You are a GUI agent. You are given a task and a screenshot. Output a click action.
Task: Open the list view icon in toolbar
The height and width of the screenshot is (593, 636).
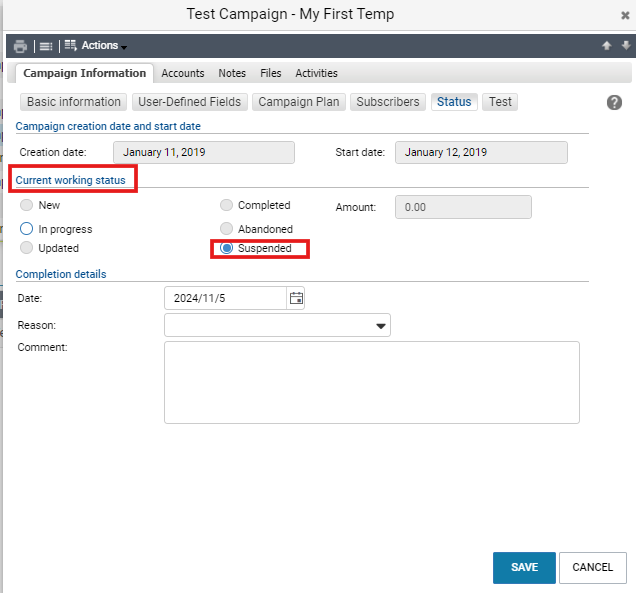point(46,46)
